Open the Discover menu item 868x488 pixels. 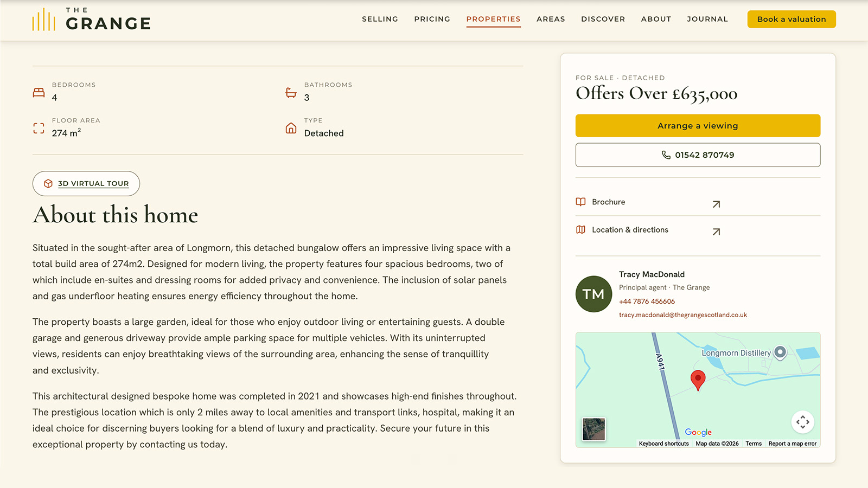point(603,19)
